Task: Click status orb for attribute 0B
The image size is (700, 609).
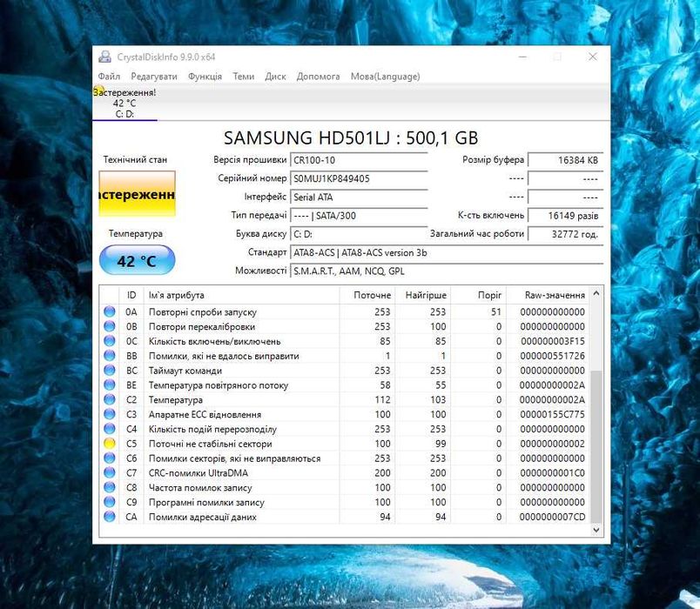Action: tap(110, 326)
